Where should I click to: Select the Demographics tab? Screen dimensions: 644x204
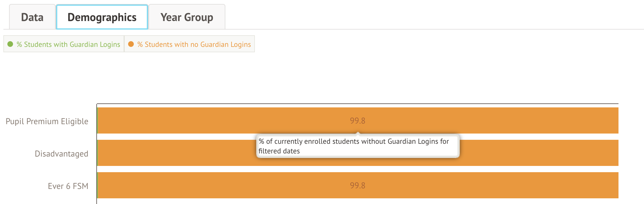pos(102,17)
